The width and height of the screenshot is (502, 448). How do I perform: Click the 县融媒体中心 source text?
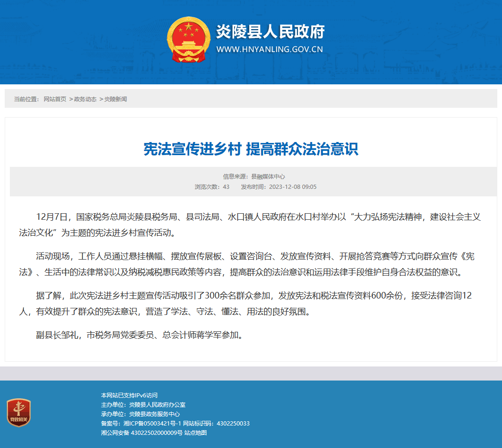pos(268,177)
